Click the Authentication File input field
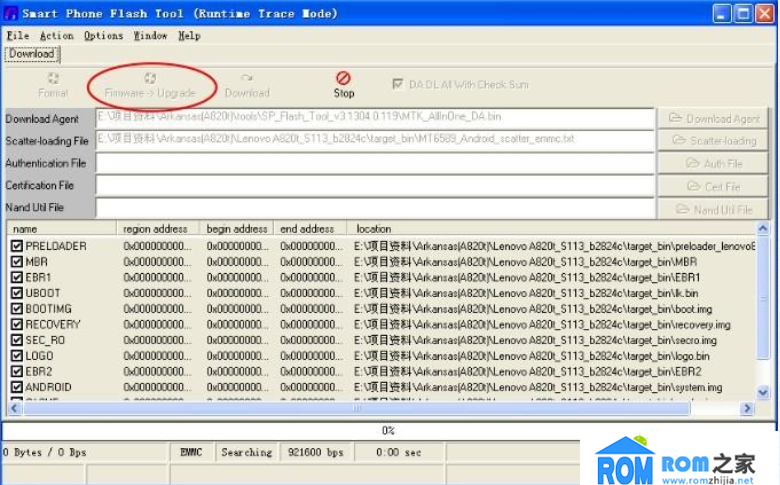The height and width of the screenshot is (485, 780). 375,163
